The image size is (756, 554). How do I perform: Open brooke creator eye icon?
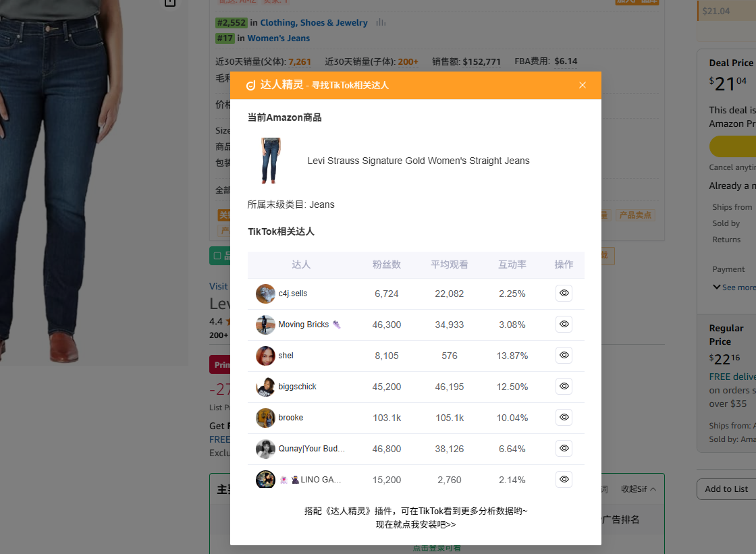pyautogui.click(x=564, y=417)
